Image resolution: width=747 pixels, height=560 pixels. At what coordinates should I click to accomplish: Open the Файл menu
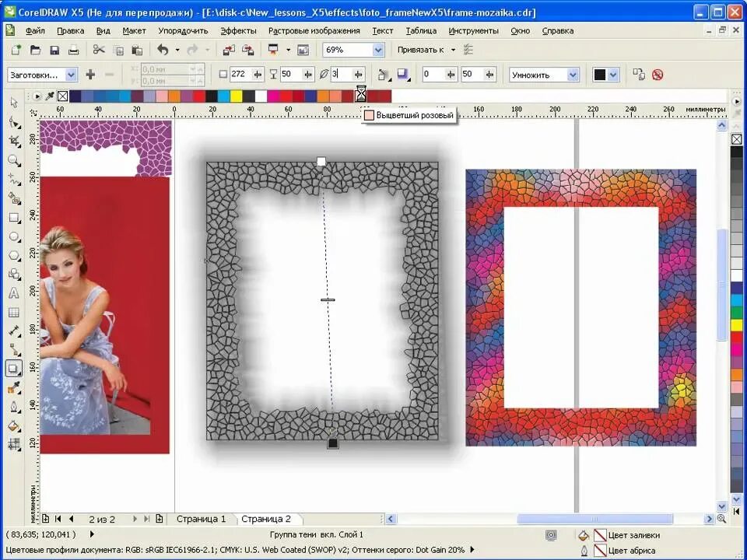point(35,30)
